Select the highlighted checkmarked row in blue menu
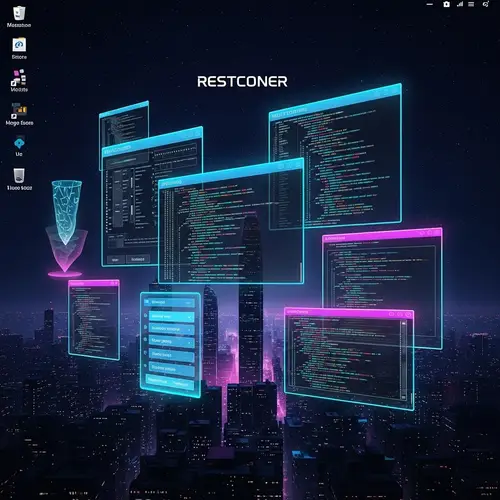The height and width of the screenshot is (500, 500). click(x=171, y=317)
